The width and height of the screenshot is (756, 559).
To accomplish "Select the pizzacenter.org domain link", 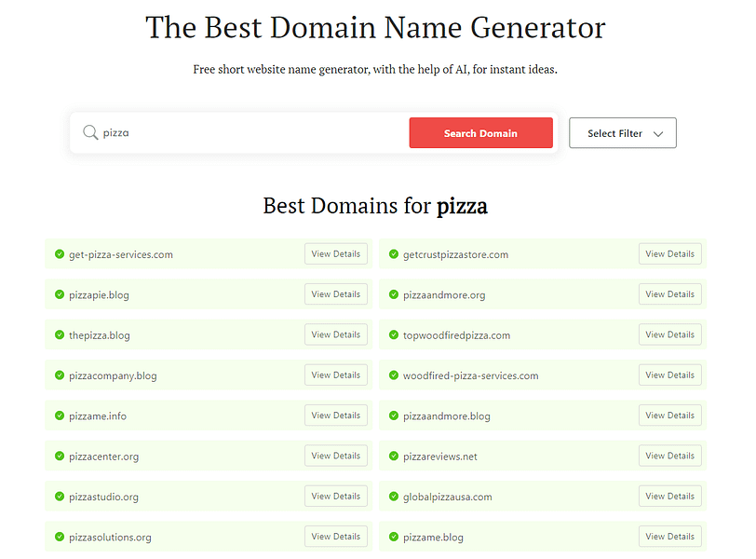I will [x=102, y=456].
